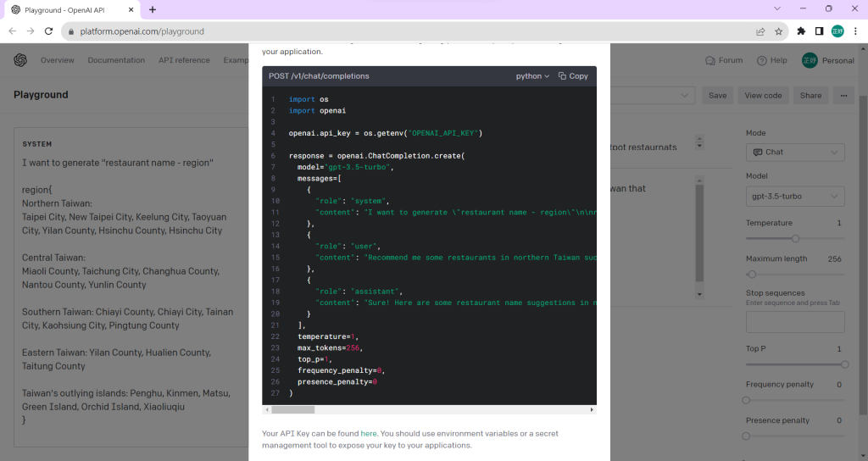868x461 pixels.
Task: Click the Save button
Action: [717, 95]
